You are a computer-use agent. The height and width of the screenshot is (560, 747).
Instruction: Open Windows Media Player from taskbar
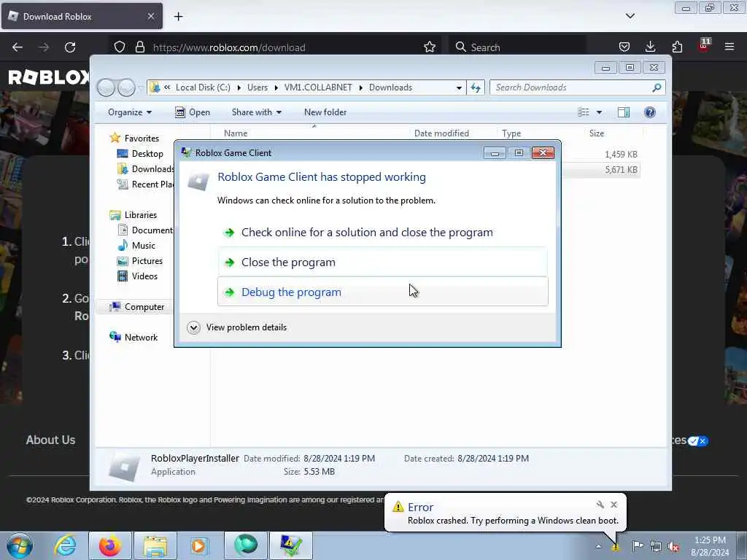pyautogui.click(x=199, y=545)
